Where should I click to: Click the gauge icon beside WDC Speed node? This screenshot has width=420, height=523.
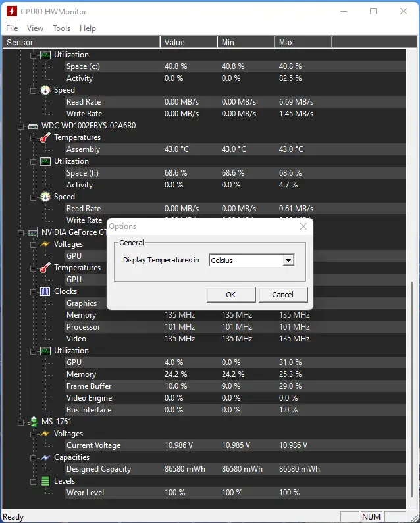[x=45, y=197]
